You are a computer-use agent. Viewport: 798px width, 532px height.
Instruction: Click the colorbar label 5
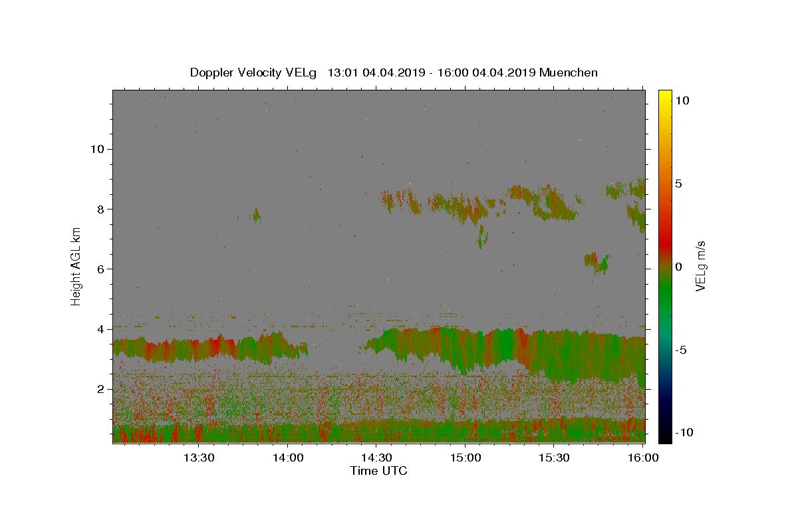pyautogui.click(x=678, y=184)
